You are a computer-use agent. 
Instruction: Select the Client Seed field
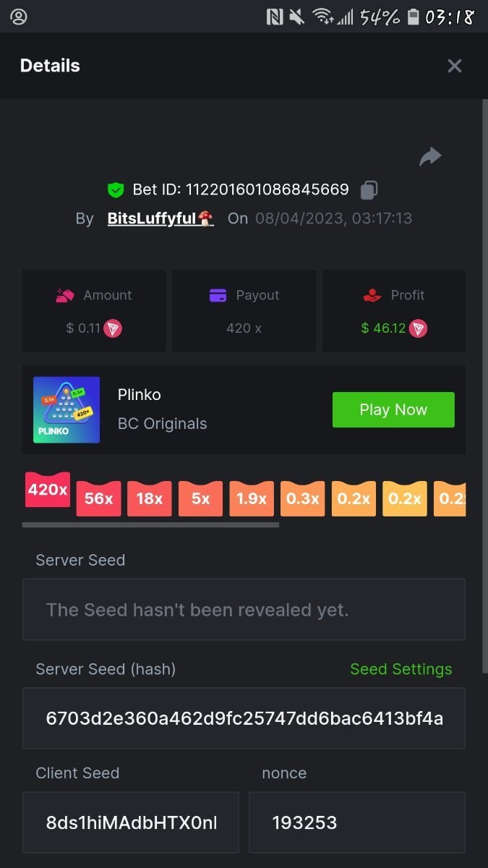click(131, 822)
